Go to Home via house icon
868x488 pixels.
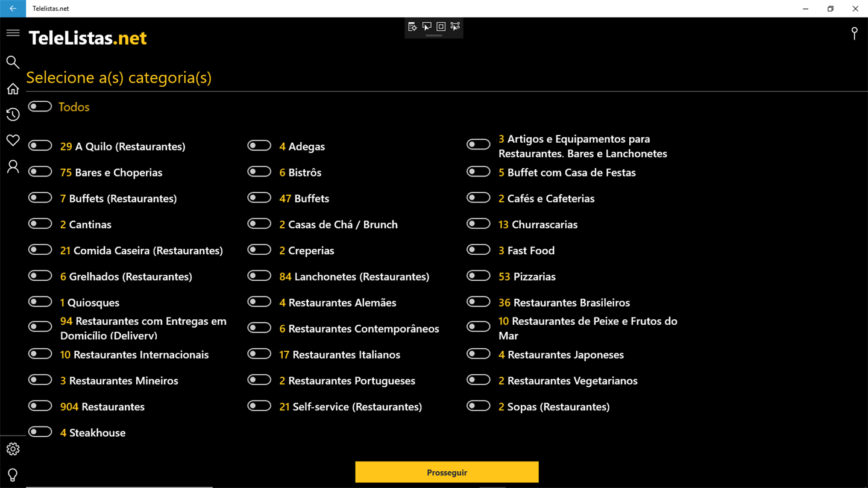click(13, 89)
